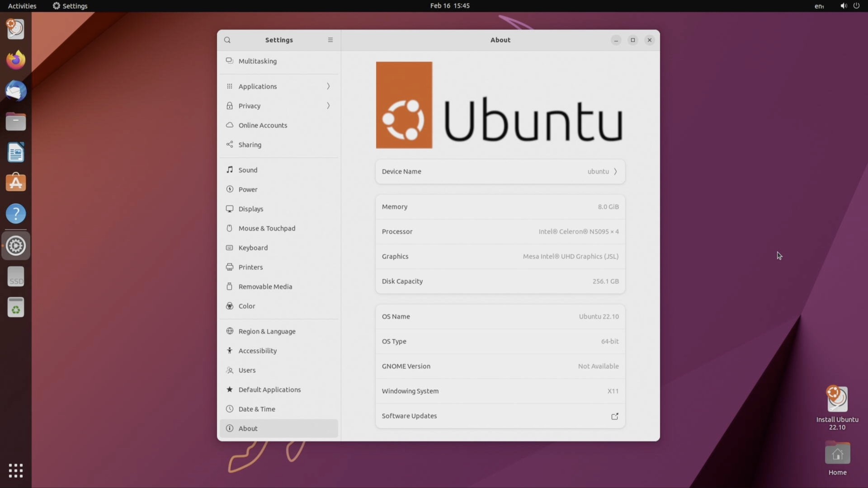This screenshot has height=488, width=868.
Task: Click the Software Updates row
Action: click(500, 416)
